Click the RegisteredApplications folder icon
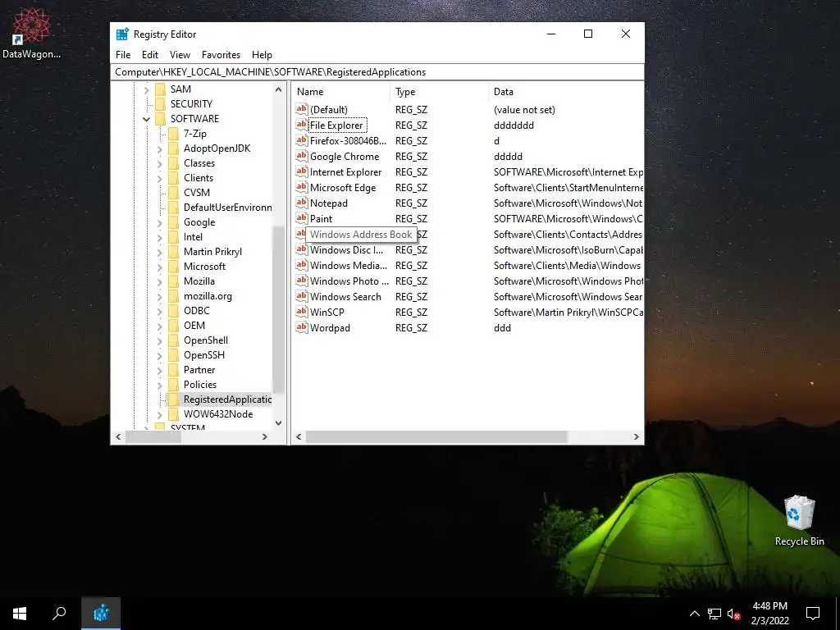The height and width of the screenshot is (630, 840). pyautogui.click(x=173, y=399)
